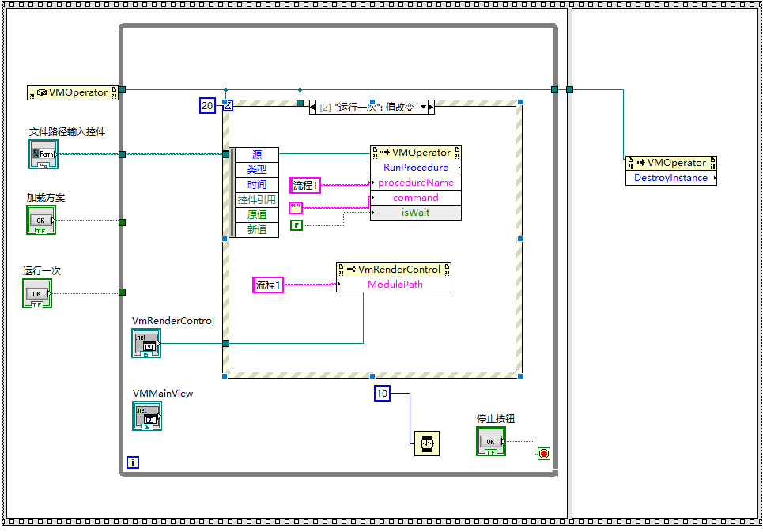Viewport: 763px width, 532px height.
Task: Click the VmRenderControl .NET refnum terminal
Action: [146, 342]
